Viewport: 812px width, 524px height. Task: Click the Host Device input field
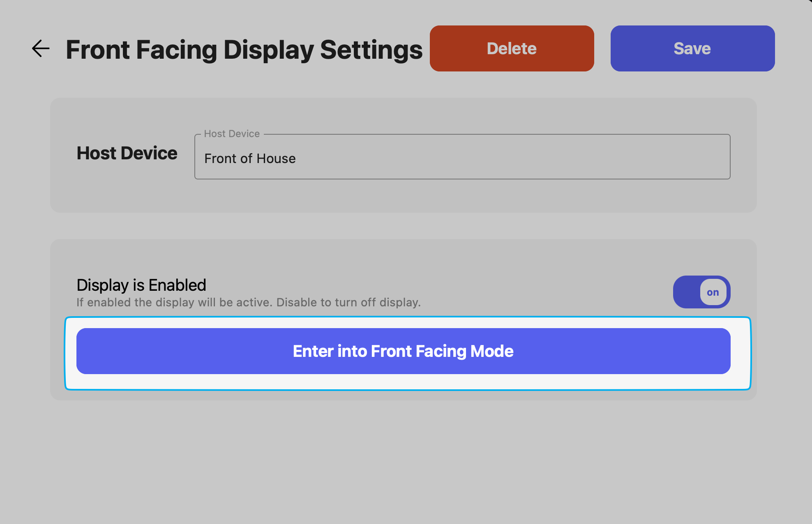point(462,158)
